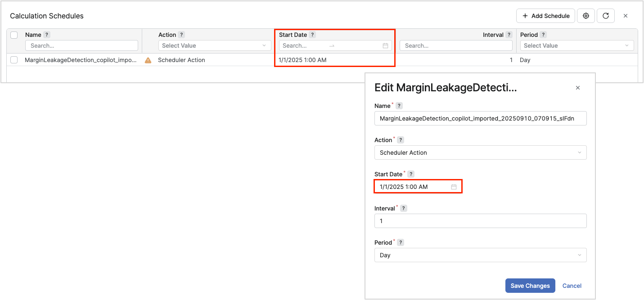The width and height of the screenshot is (644, 300).
Task: Click the refresh schedules icon
Action: [606, 16]
